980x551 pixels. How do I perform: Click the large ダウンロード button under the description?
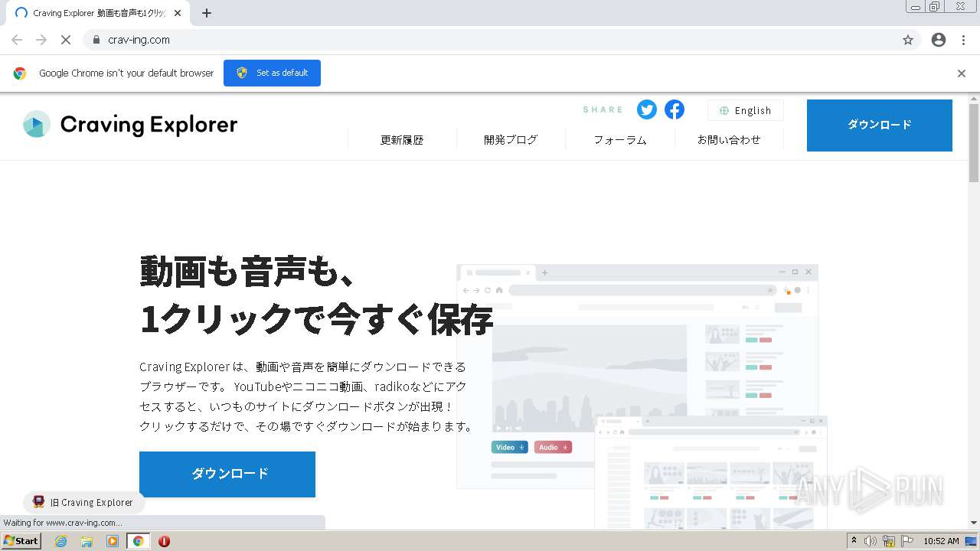[227, 474]
